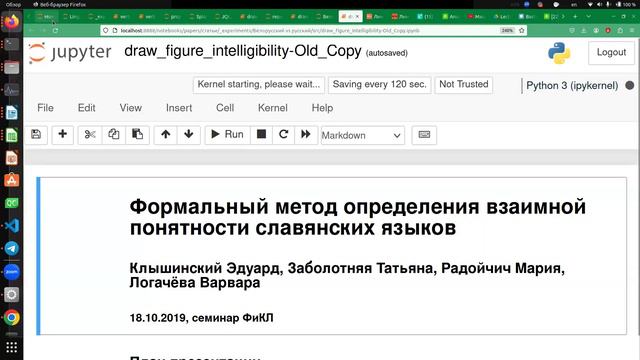
Task: Open Google Chrome from the dock
Action: tap(11, 318)
